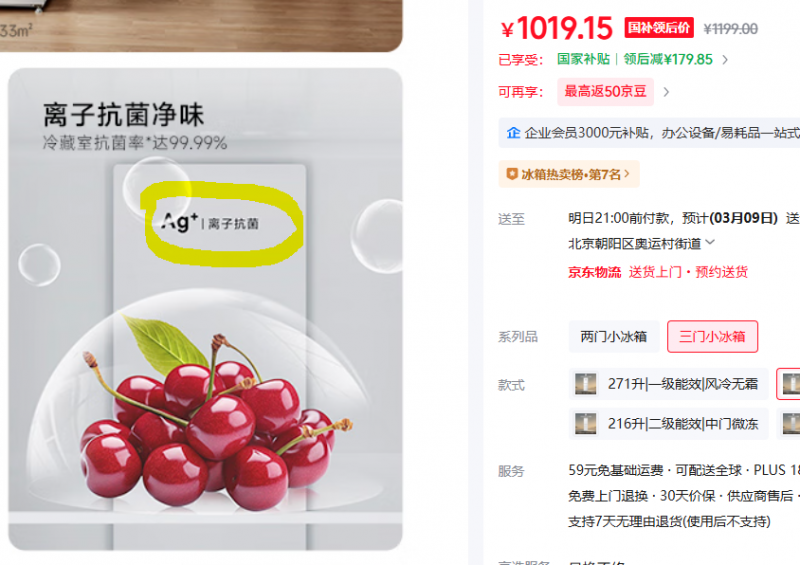Click the 京东物流 delivery label
Screen dimensions: 800x565
pos(594,272)
